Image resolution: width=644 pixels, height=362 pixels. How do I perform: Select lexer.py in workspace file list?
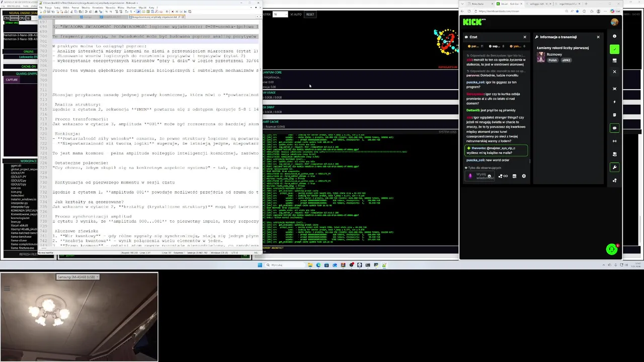(16, 222)
